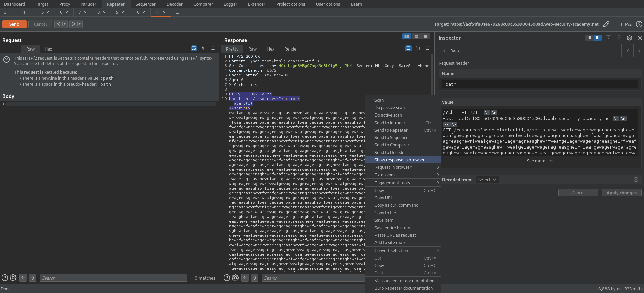The height and width of the screenshot is (293, 644).
Task: Open the back-history dropdown arrow
Action: (x=65, y=24)
